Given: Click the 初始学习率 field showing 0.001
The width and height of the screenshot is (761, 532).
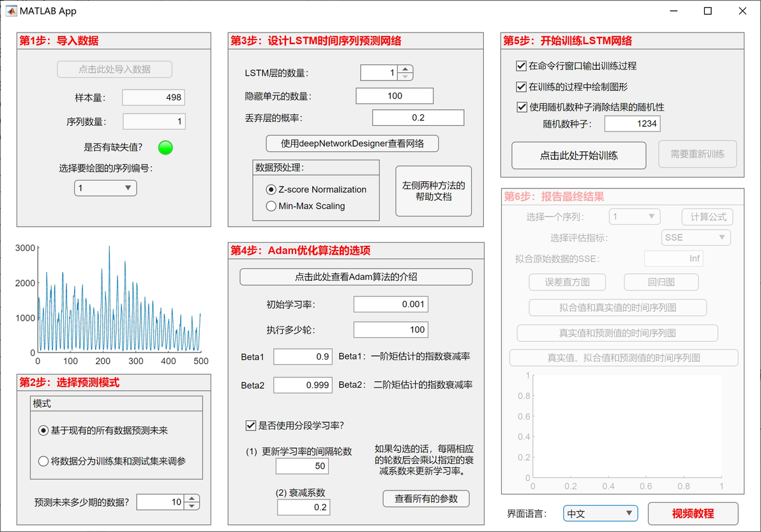Looking at the screenshot, I should coord(391,305).
